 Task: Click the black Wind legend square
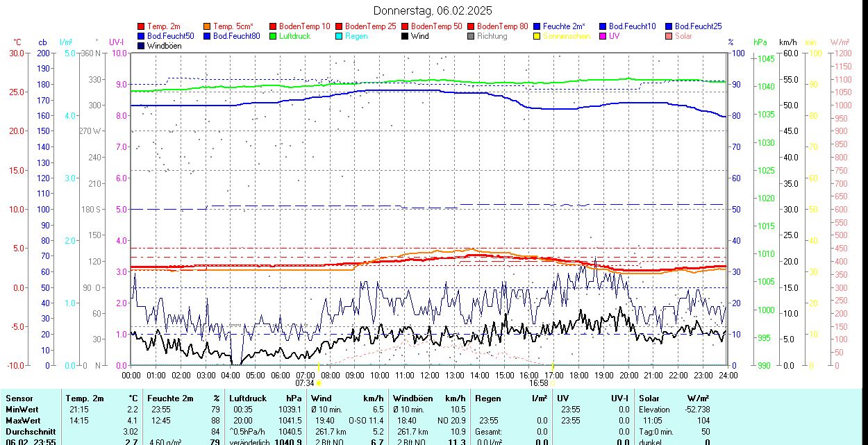pos(406,36)
